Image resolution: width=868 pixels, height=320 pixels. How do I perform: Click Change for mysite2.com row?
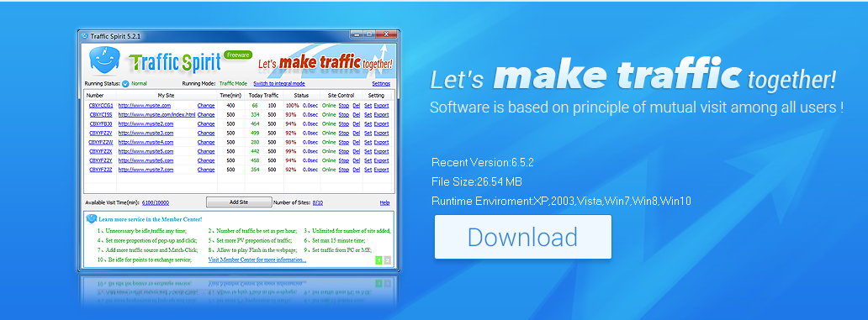(206, 123)
